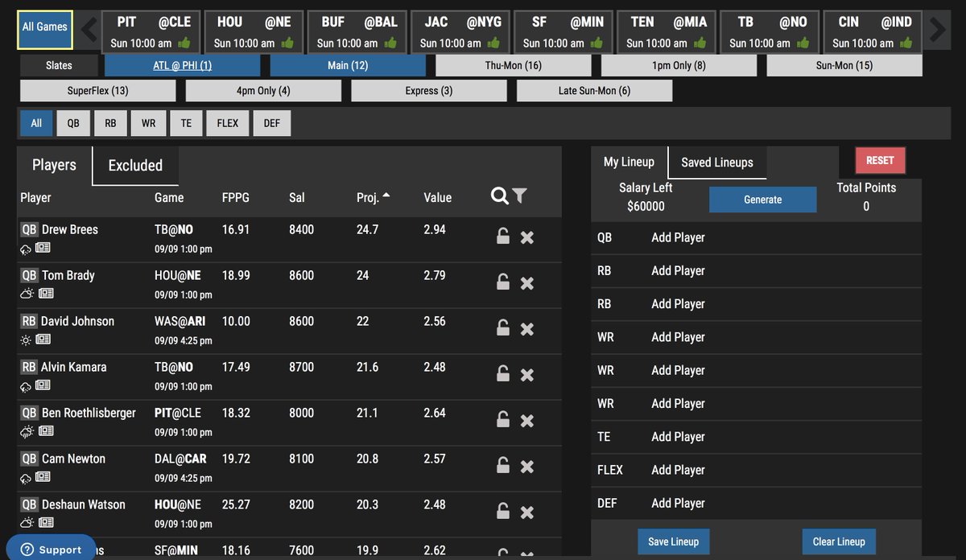The height and width of the screenshot is (560, 966).
Task: Open the news icon for Alvin Kamara
Action: click(43, 385)
